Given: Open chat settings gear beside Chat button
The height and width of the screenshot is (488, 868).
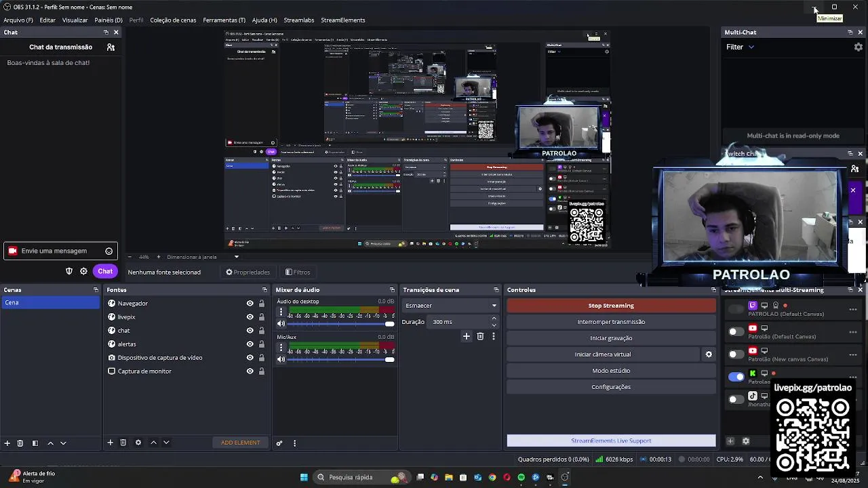Looking at the screenshot, I should click(83, 271).
